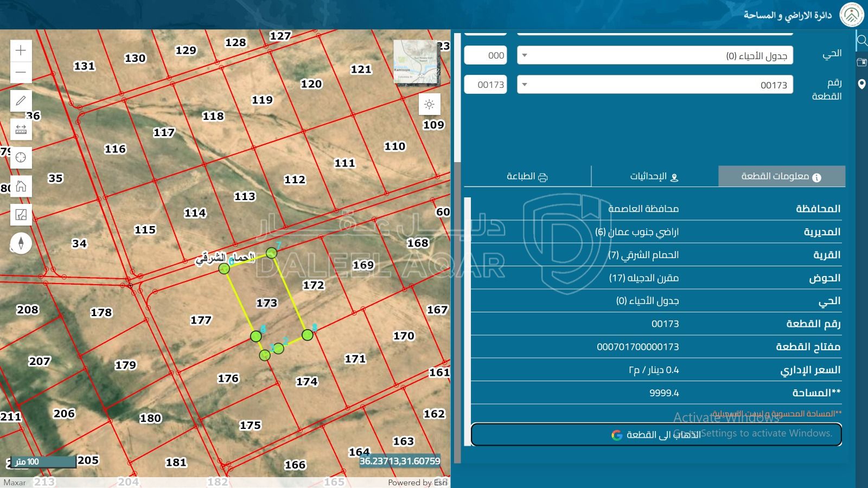
Task: Open the ruler measurement tool
Action: tap(21, 130)
